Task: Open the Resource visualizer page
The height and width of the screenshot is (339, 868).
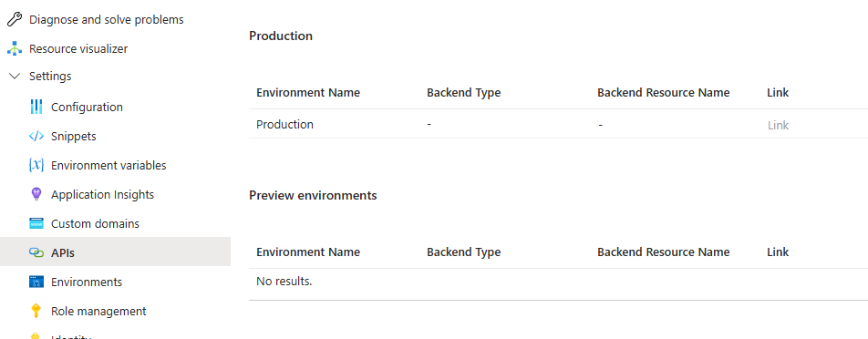Action: pos(78,48)
